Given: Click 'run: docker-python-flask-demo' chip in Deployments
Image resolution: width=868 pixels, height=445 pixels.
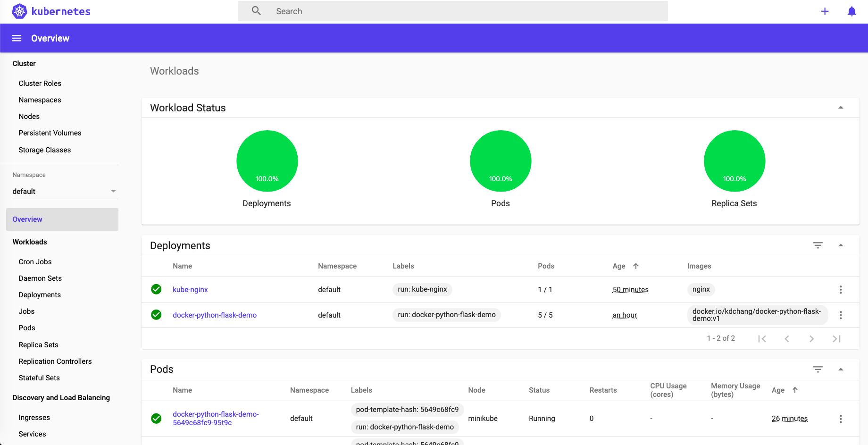Looking at the screenshot, I should (447, 315).
